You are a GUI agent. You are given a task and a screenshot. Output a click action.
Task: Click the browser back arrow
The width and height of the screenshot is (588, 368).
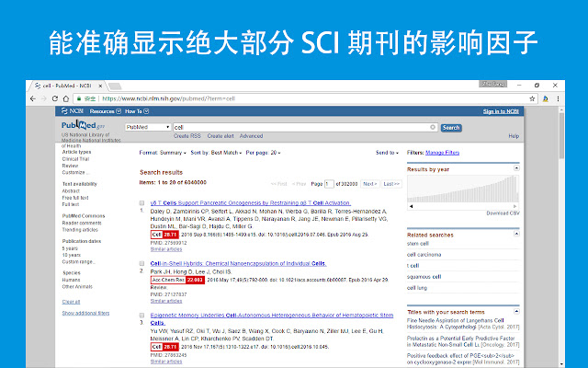click(x=33, y=98)
